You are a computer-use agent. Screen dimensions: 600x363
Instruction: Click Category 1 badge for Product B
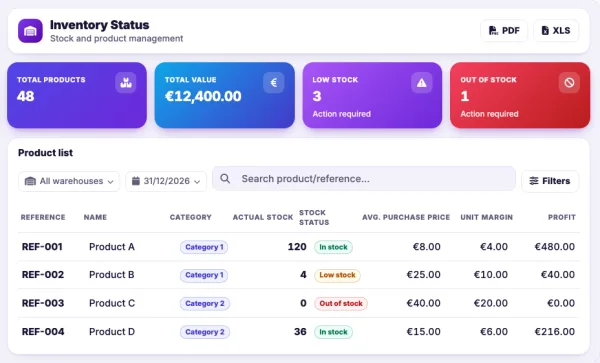point(204,275)
